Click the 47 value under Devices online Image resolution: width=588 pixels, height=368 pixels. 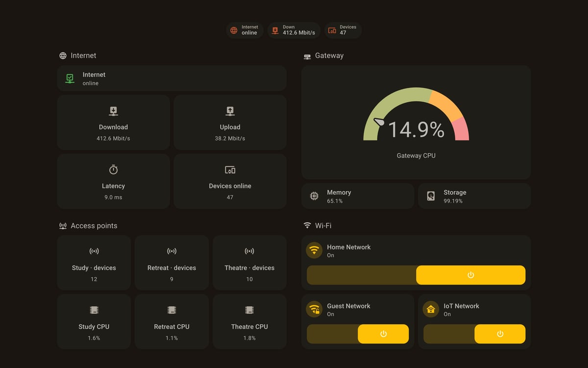pos(230,197)
